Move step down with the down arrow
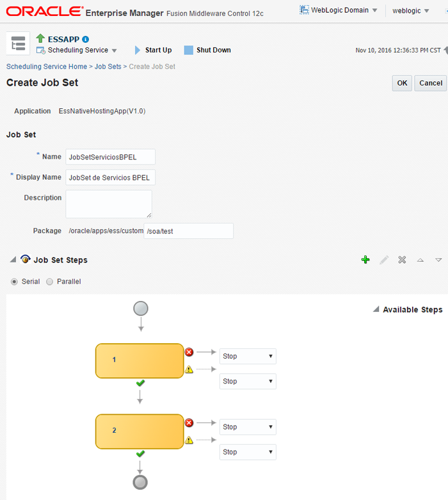The image size is (448, 500). tap(438, 260)
